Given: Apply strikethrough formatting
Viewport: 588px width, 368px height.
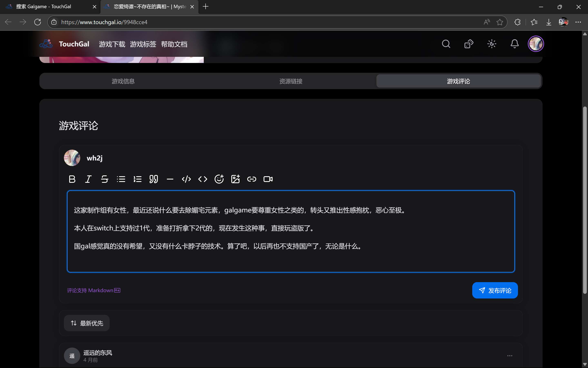Looking at the screenshot, I should click(x=105, y=179).
